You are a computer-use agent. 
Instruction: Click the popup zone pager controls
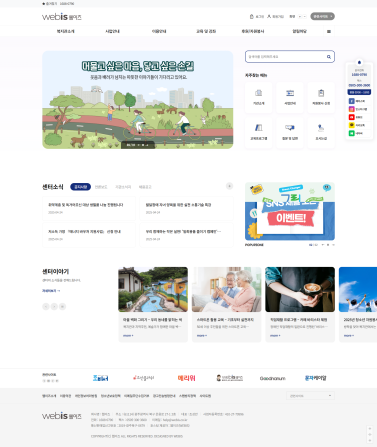tap(321, 245)
